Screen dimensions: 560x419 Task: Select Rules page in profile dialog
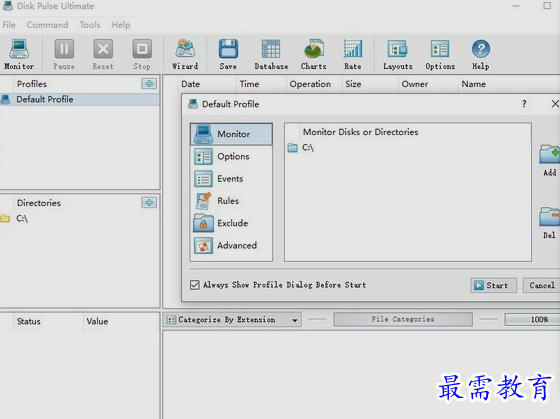231,201
